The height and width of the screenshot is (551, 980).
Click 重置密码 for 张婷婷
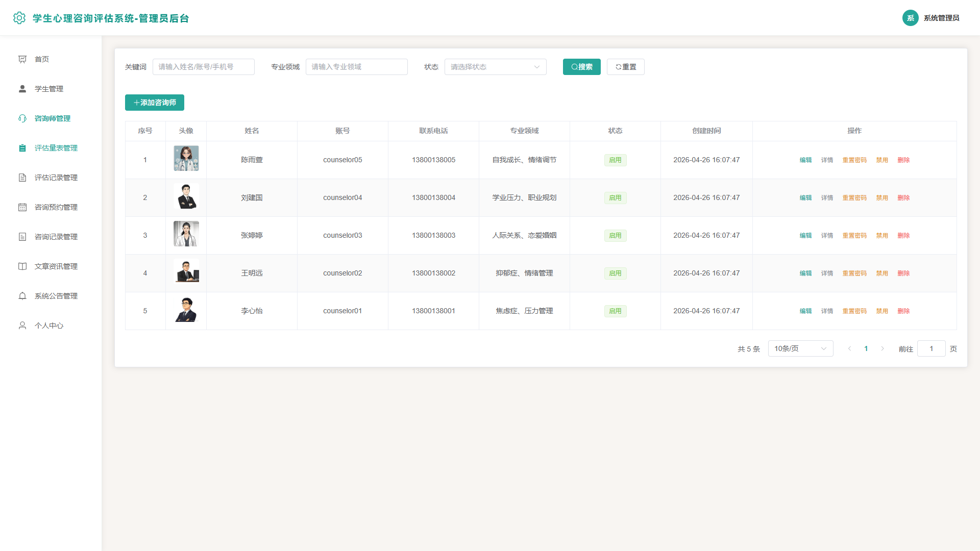(854, 236)
